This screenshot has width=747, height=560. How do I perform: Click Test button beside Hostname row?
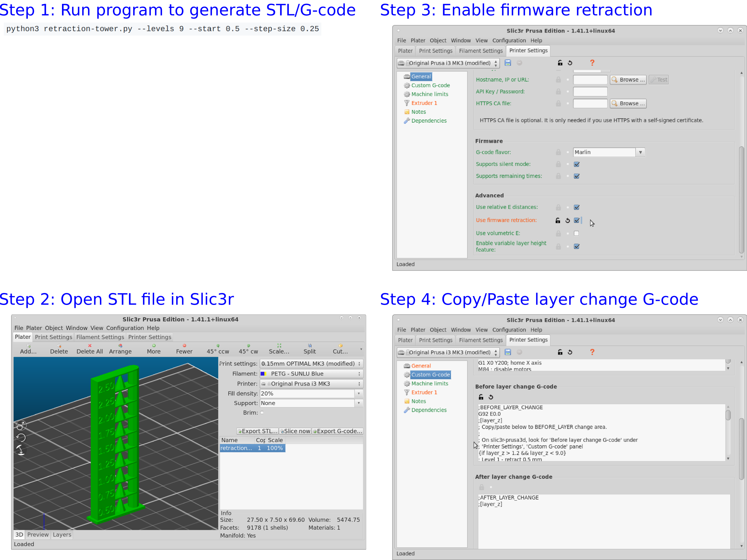[658, 80]
